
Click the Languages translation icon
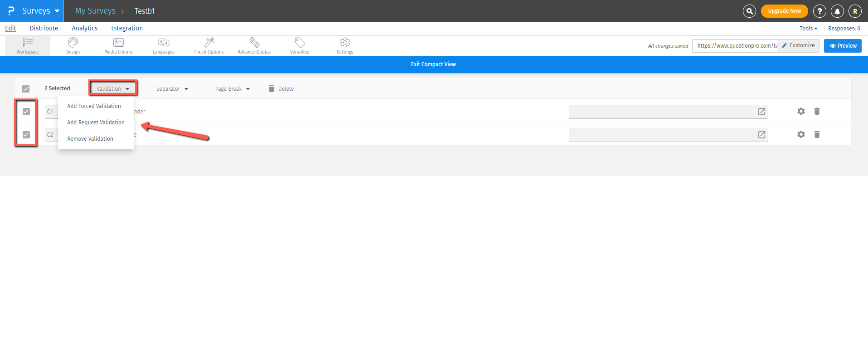[x=164, y=43]
